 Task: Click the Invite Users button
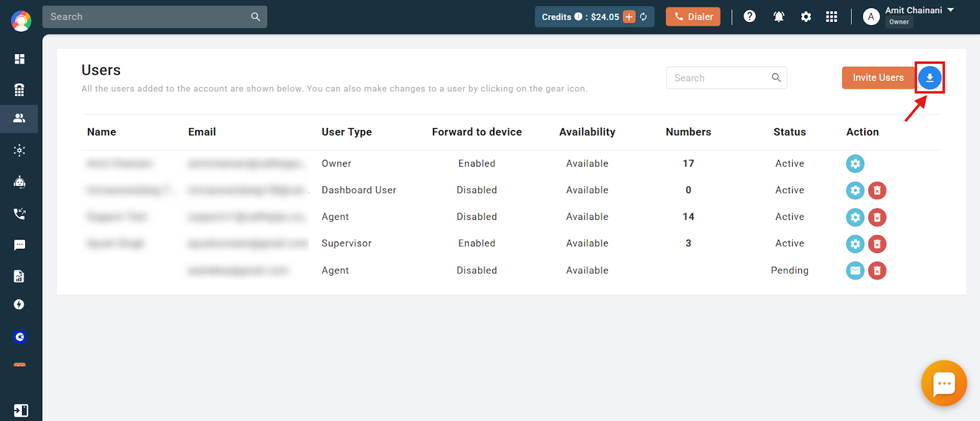tap(878, 78)
